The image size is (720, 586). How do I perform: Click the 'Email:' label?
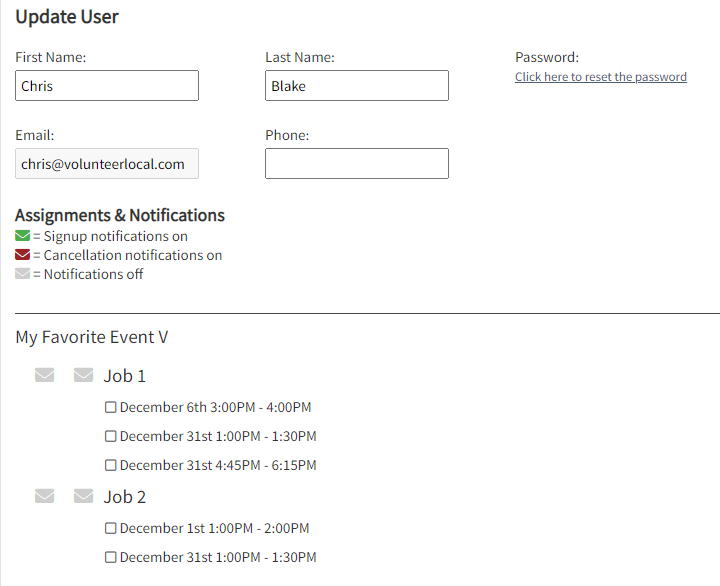point(34,135)
